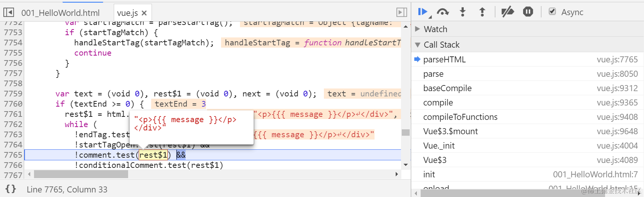Toggle the debugger sidebar panel icon
The width and height of the screenshot is (644, 197).
[402, 12]
